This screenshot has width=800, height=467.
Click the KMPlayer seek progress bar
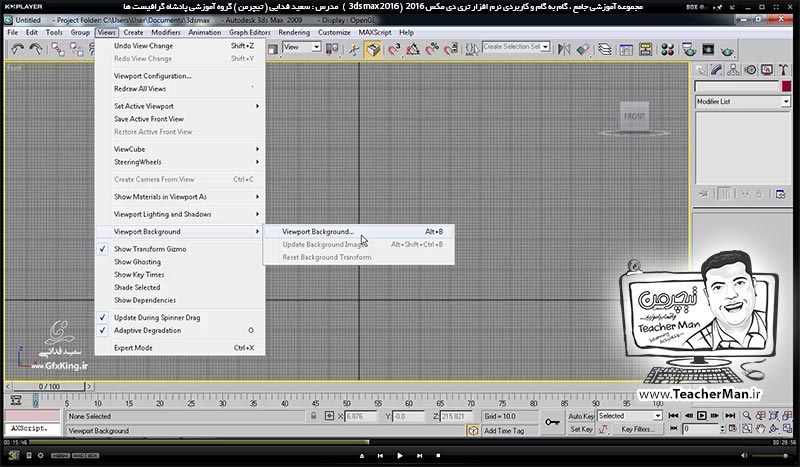398,442
